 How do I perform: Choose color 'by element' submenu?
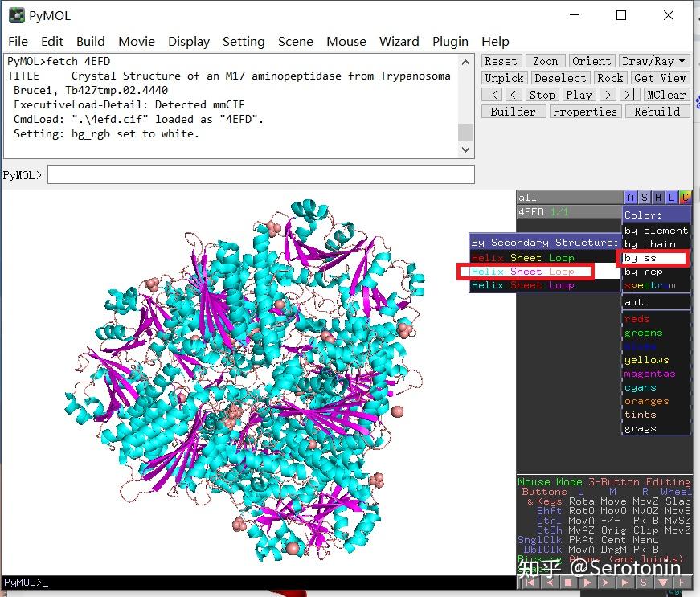[657, 231]
